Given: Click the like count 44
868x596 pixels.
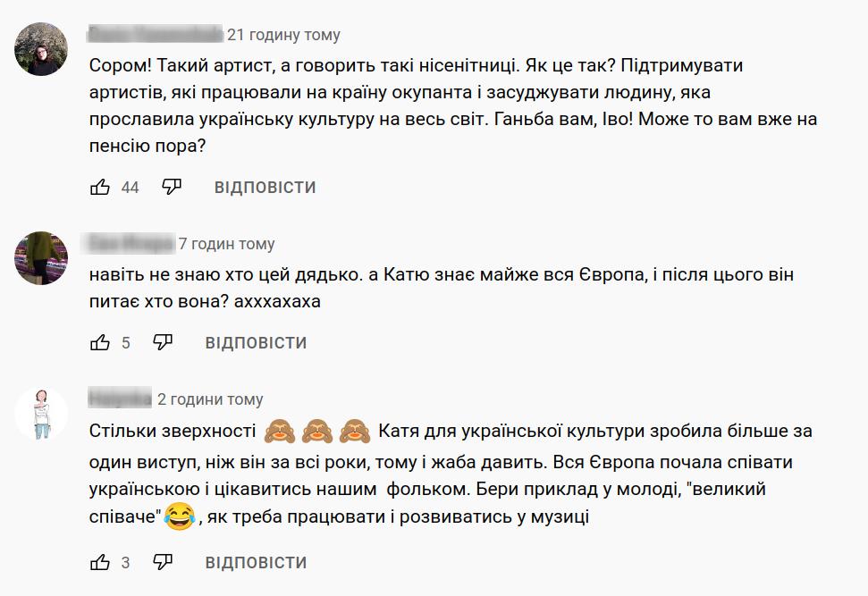Looking at the screenshot, I should (130, 188).
